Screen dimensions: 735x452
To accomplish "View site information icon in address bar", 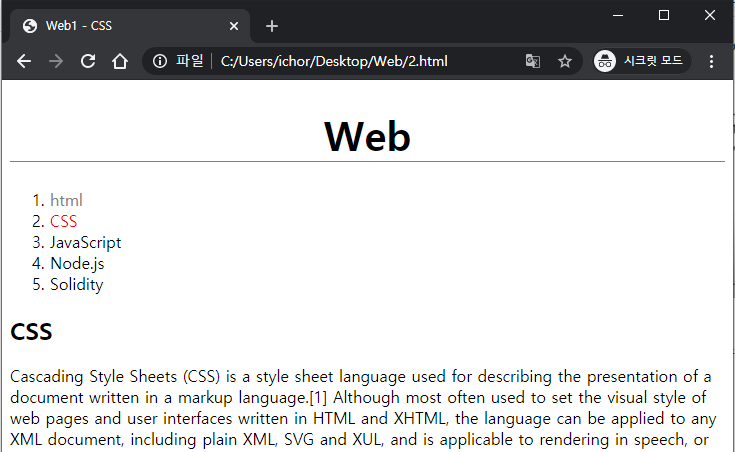I will 160,61.
